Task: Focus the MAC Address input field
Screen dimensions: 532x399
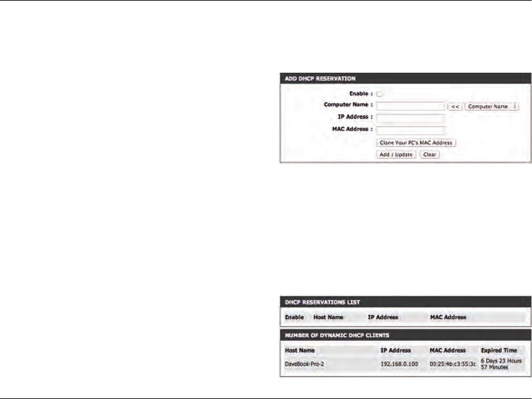Action: tap(411, 131)
